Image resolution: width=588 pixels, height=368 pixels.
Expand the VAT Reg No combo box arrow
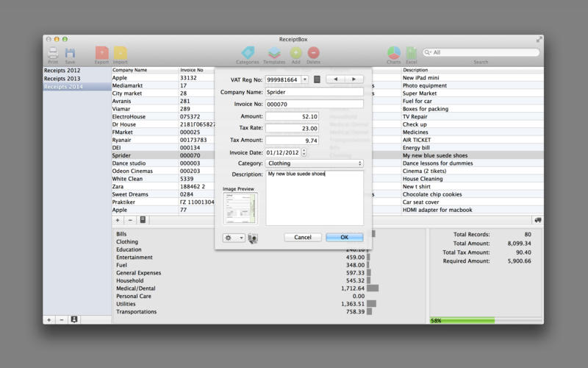305,79
